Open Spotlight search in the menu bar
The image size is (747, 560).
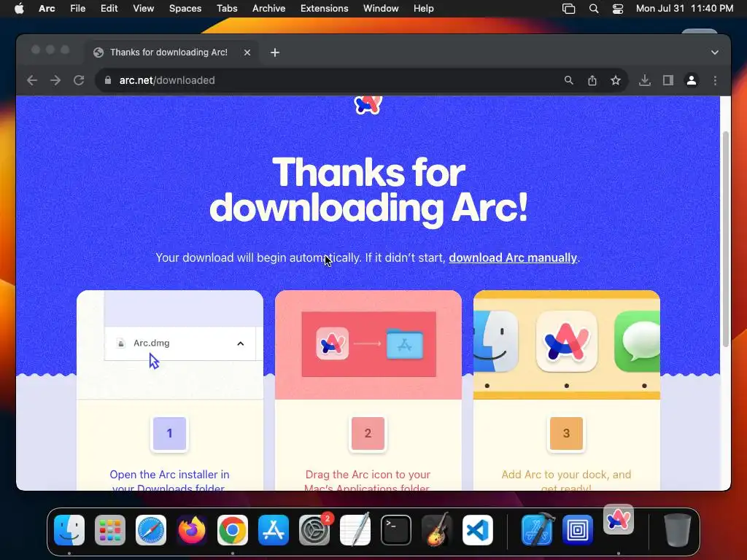594,9
